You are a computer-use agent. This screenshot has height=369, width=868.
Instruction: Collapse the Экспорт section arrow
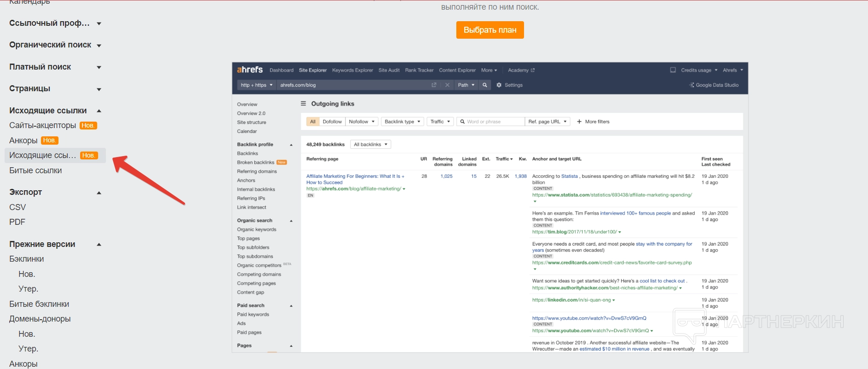coord(99,193)
